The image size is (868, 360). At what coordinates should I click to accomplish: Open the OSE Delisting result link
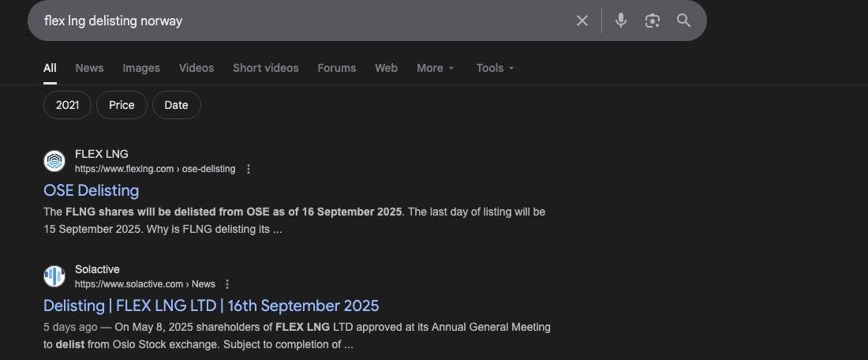[92, 190]
